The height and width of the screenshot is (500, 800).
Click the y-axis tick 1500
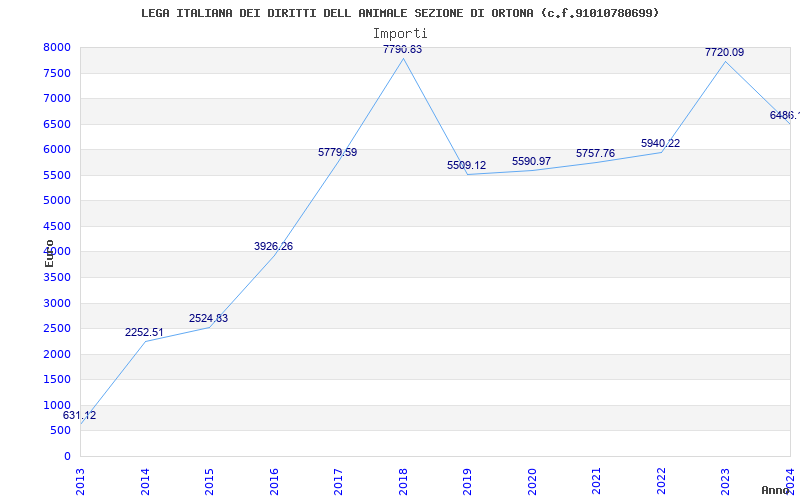click(57, 380)
